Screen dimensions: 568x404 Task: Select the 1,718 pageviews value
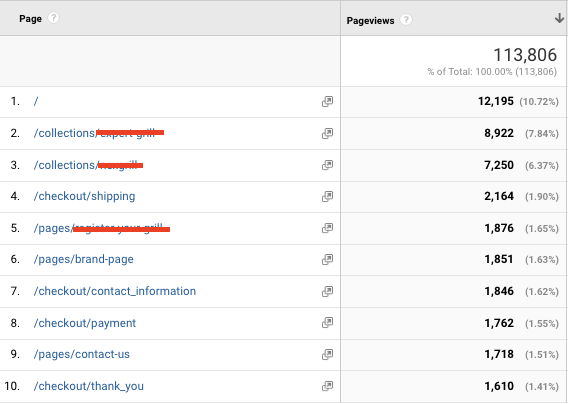499,354
